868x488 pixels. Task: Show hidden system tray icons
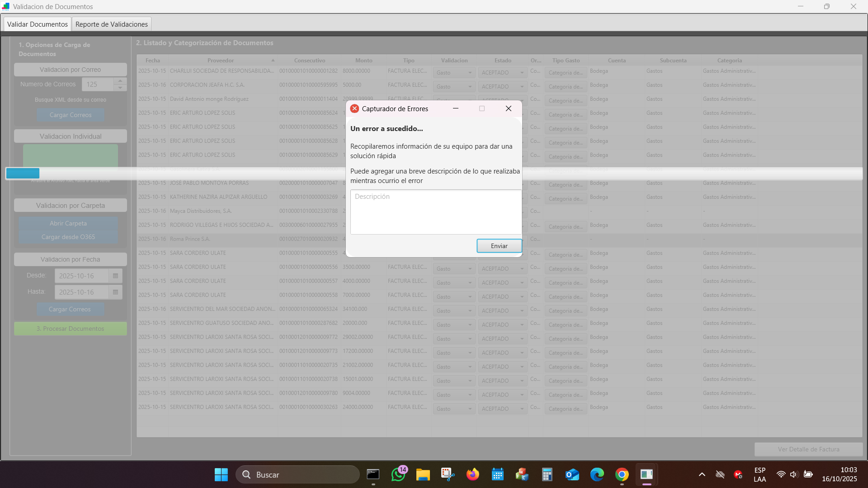(x=702, y=474)
